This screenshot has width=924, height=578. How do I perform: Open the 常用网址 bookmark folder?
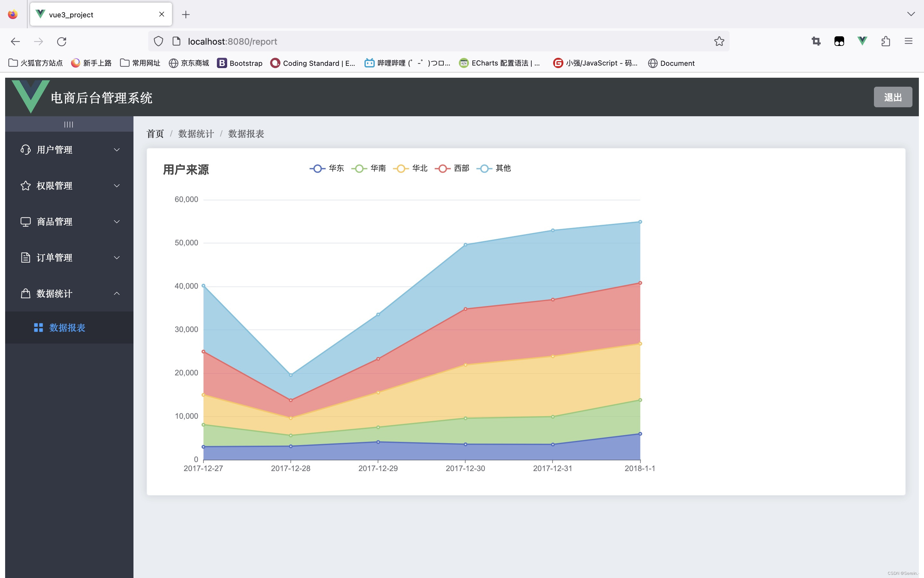tap(140, 63)
